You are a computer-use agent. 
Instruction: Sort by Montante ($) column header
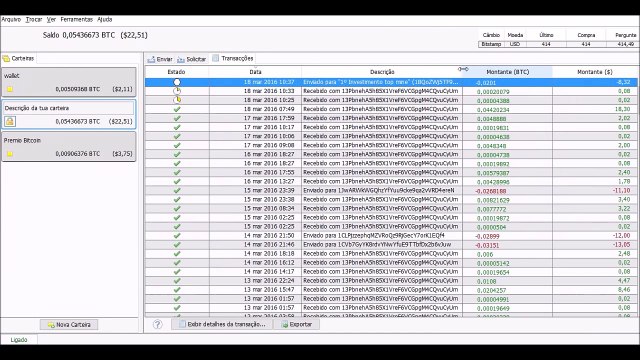pyautogui.click(x=595, y=72)
